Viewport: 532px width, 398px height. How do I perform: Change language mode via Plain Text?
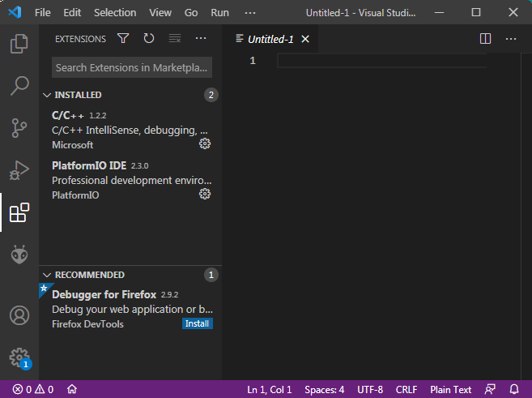coord(450,389)
